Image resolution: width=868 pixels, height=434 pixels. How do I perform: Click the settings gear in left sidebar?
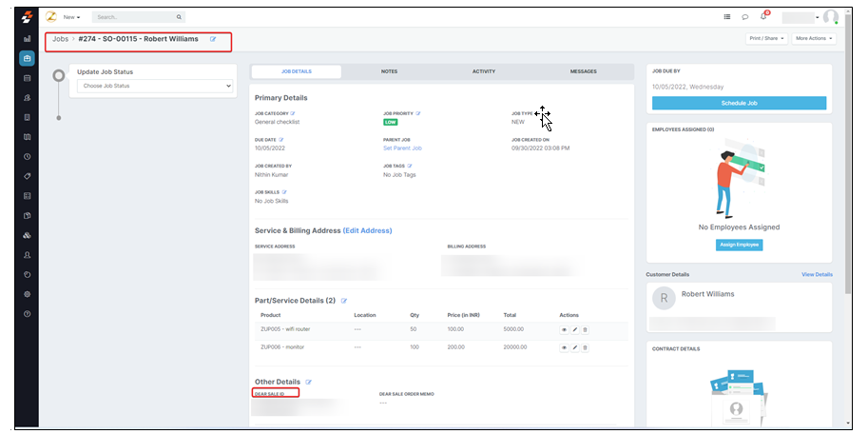tap(27, 294)
